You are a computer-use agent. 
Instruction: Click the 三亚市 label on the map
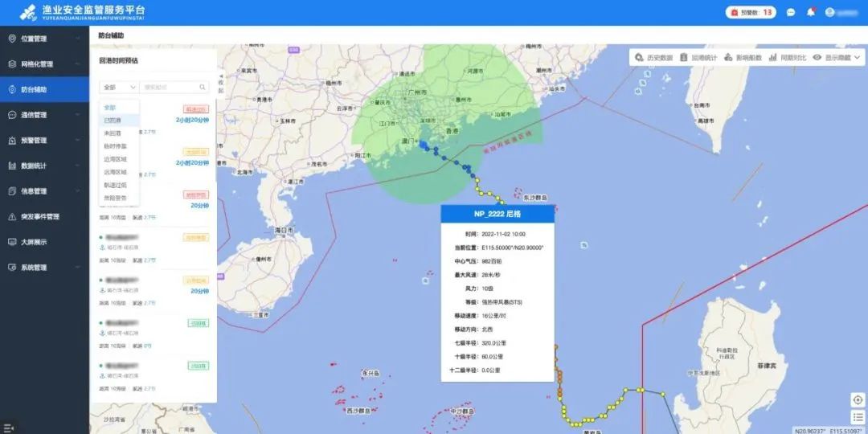coord(260,315)
